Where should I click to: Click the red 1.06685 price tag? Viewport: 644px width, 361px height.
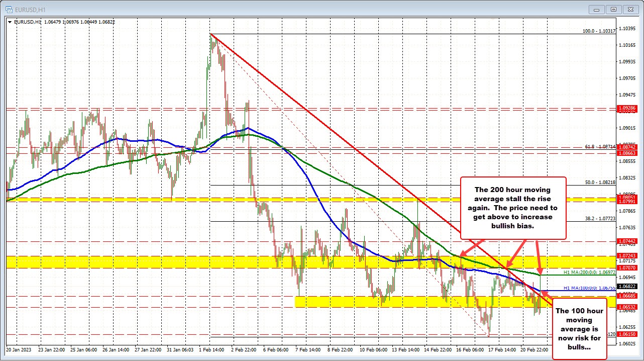point(628,296)
